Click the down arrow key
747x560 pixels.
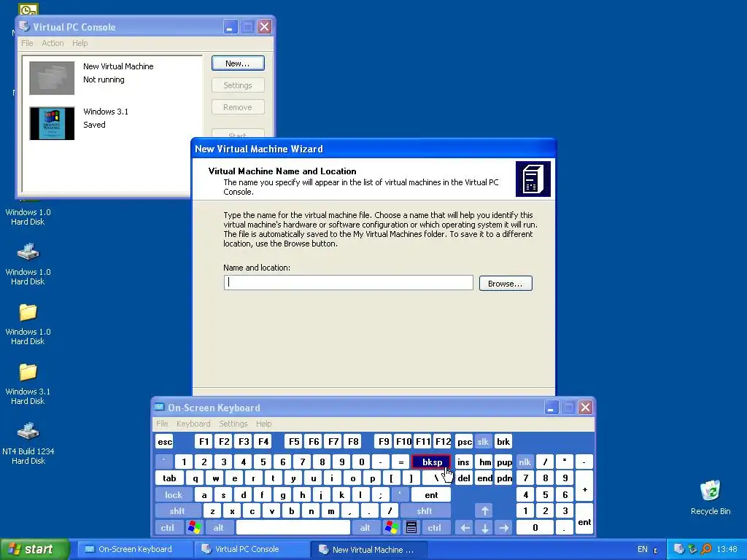point(485,528)
